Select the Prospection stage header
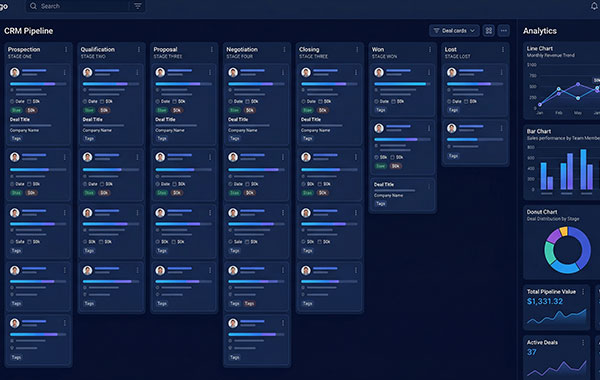The image size is (600, 380). coord(24,50)
